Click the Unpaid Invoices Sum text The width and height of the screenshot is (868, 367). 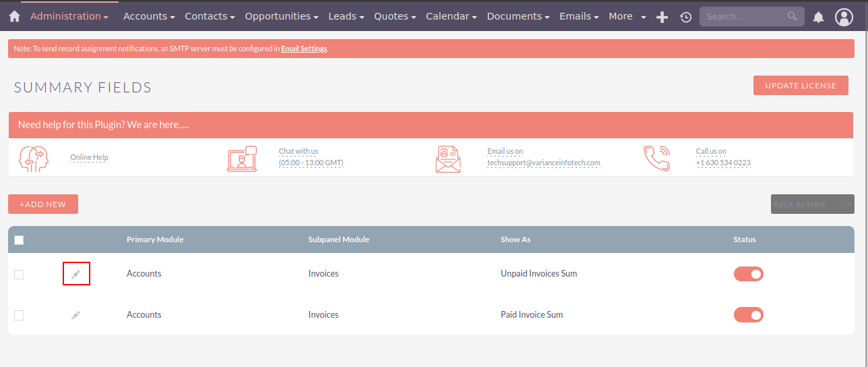point(538,274)
